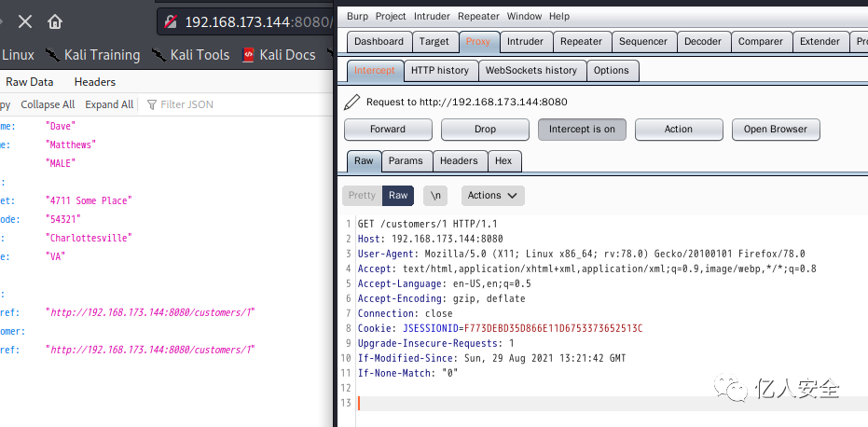Image resolution: width=868 pixels, height=427 pixels.
Task: Switch to the Sequencer tab
Action: 643,42
